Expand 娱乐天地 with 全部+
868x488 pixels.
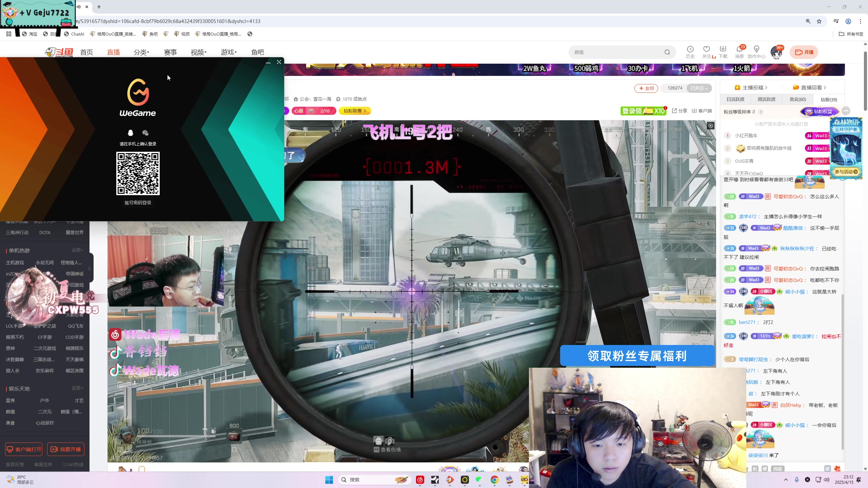click(77, 388)
